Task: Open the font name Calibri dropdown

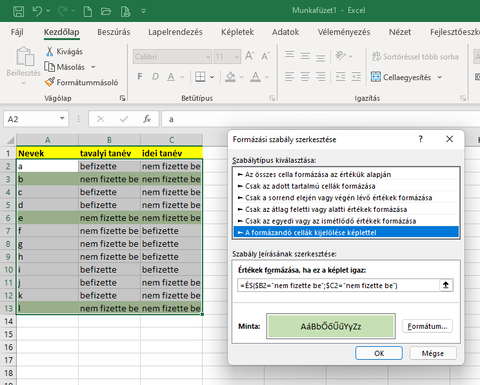Action: pos(208,57)
